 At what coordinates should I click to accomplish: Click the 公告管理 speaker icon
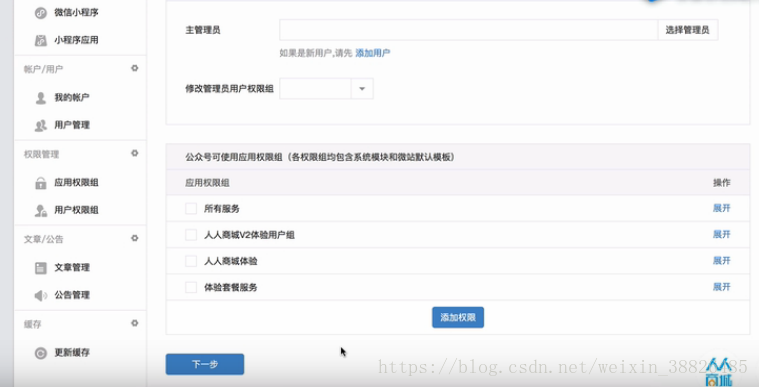41,295
